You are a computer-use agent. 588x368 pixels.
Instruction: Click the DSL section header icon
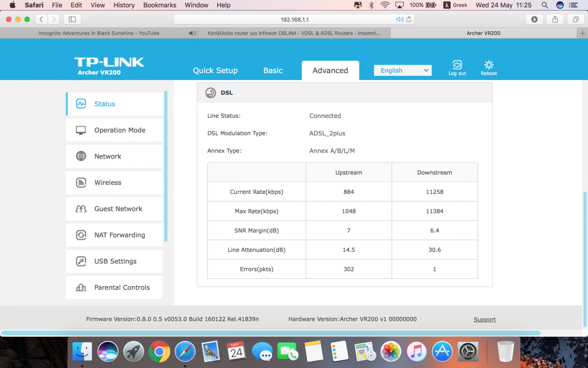click(211, 93)
